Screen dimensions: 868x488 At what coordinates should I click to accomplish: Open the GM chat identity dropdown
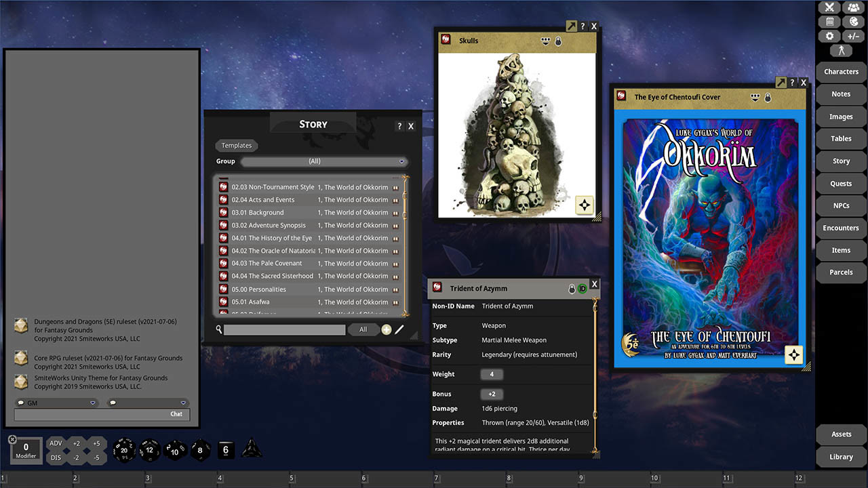click(93, 403)
